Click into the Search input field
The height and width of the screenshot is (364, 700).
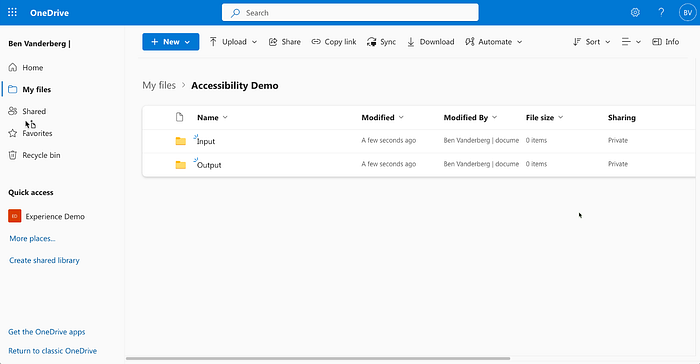pos(350,13)
